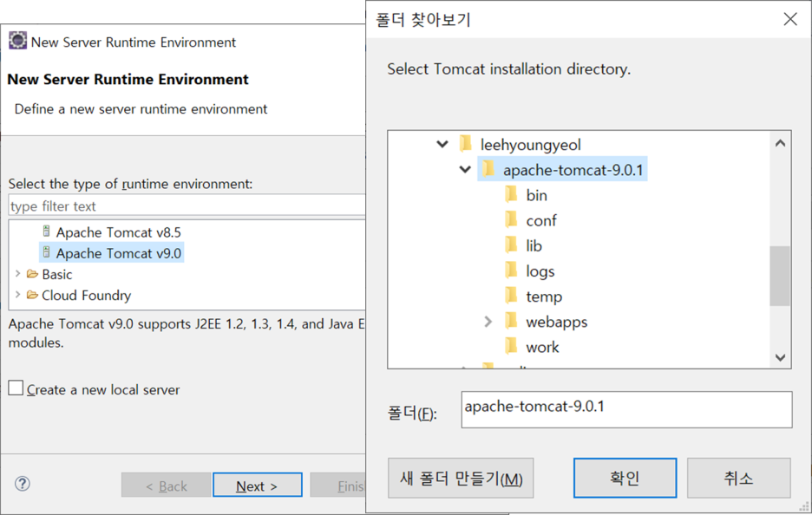Select the webapps folder label

tap(557, 322)
